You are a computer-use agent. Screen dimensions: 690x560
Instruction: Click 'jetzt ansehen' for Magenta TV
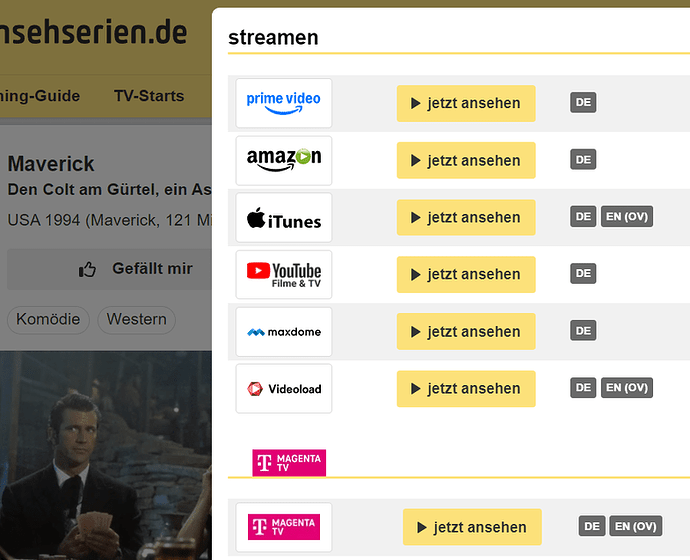pos(472,527)
